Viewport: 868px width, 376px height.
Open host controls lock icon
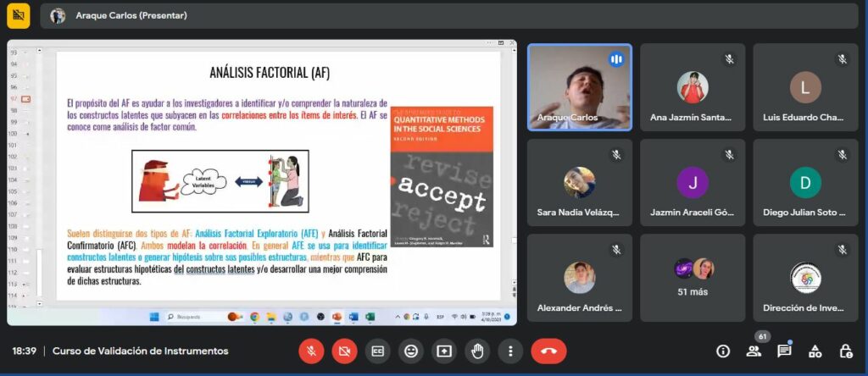[845, 351]
